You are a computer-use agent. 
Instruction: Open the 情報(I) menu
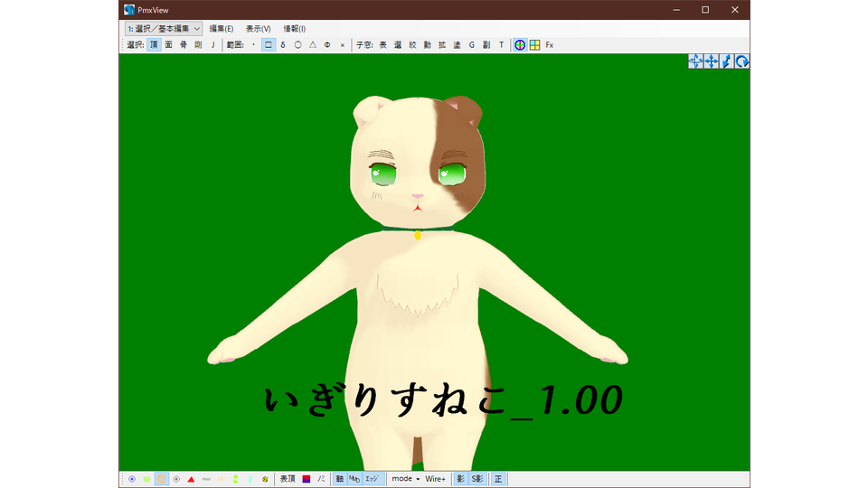pos(294,28)
